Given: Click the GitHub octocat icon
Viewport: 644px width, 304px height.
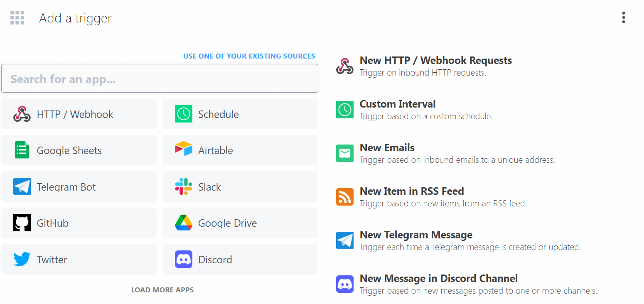Looking at the screenshot, I should pyautogui.click(x=22, y=223).
